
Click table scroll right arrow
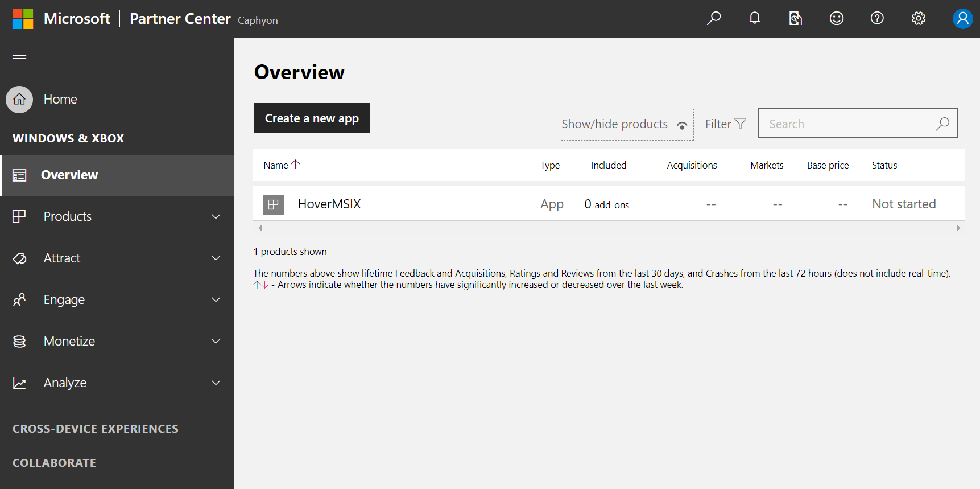tap(958, 228)
